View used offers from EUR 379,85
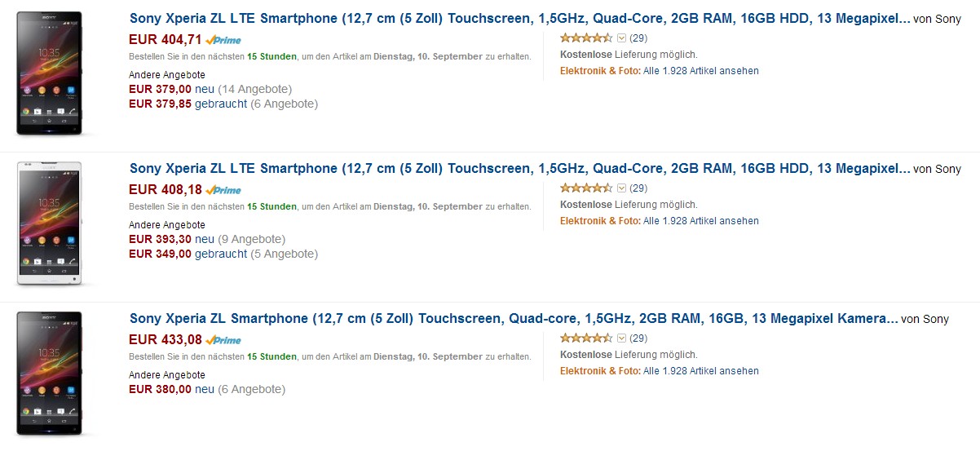The width and height of the screenshot is (980, 451). click(220, 104)
